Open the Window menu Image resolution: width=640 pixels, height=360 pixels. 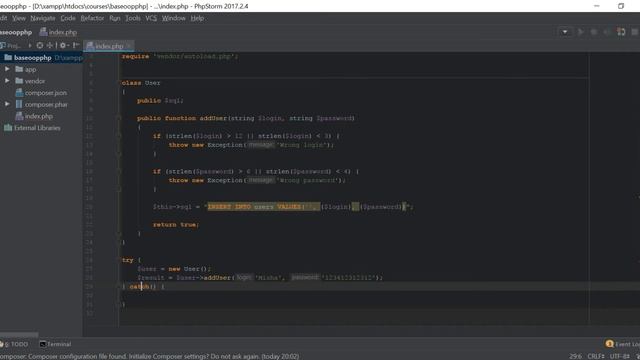pyautogui.click(x=173, y=18)
